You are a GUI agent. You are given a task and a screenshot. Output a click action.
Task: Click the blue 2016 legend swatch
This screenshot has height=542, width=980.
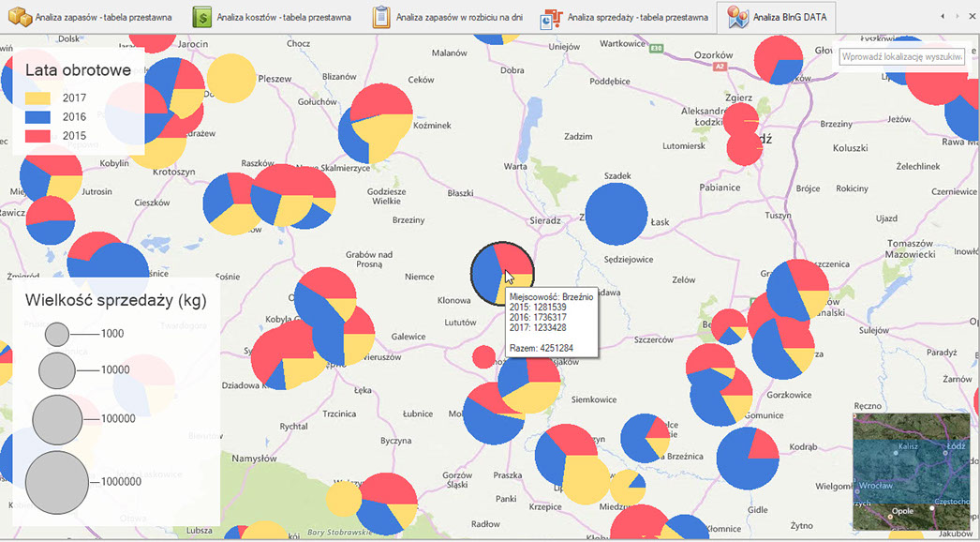pos(37,116)
